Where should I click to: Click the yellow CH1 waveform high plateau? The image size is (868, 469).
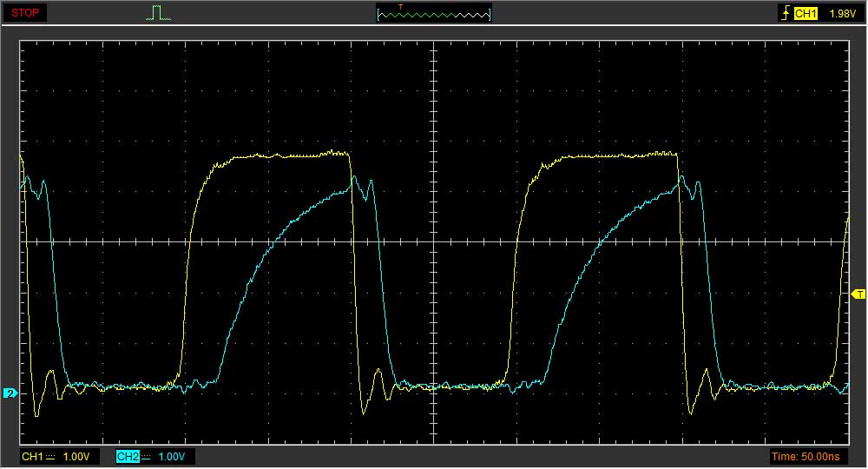(278, 155)
